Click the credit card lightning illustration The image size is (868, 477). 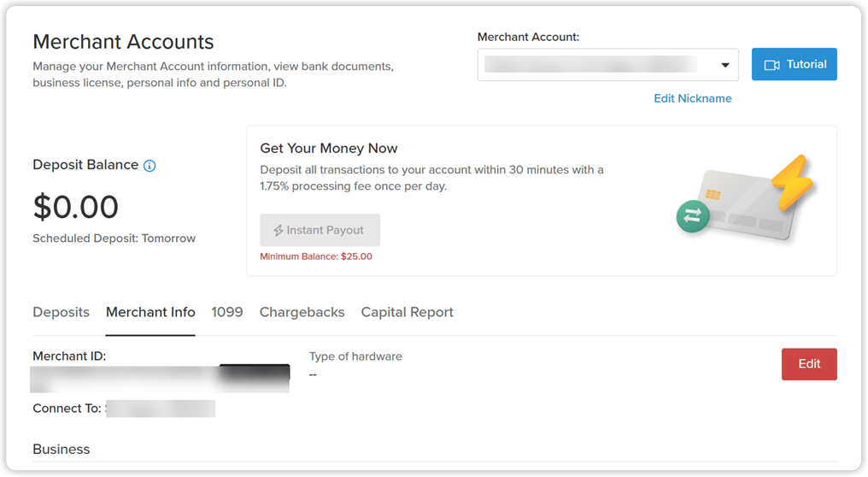(x=746, y=198)
